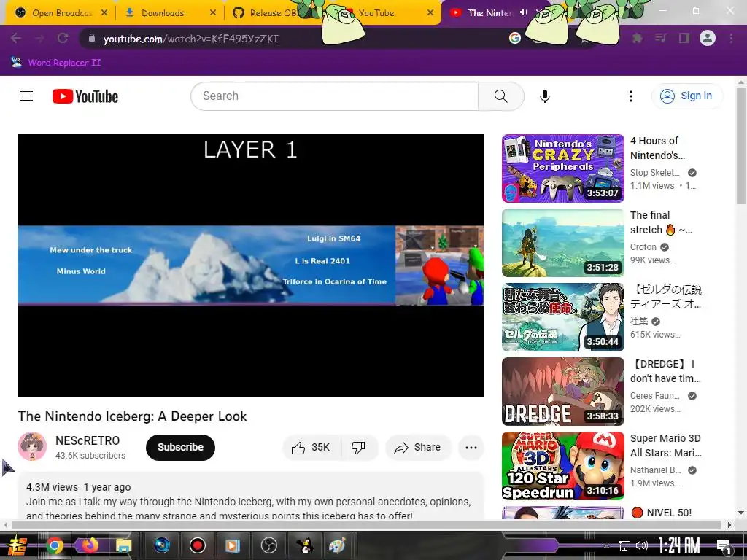747x560 pixels.
Task: Go back in Chrome
Action: pyautogui.click(x=16, y=38)
